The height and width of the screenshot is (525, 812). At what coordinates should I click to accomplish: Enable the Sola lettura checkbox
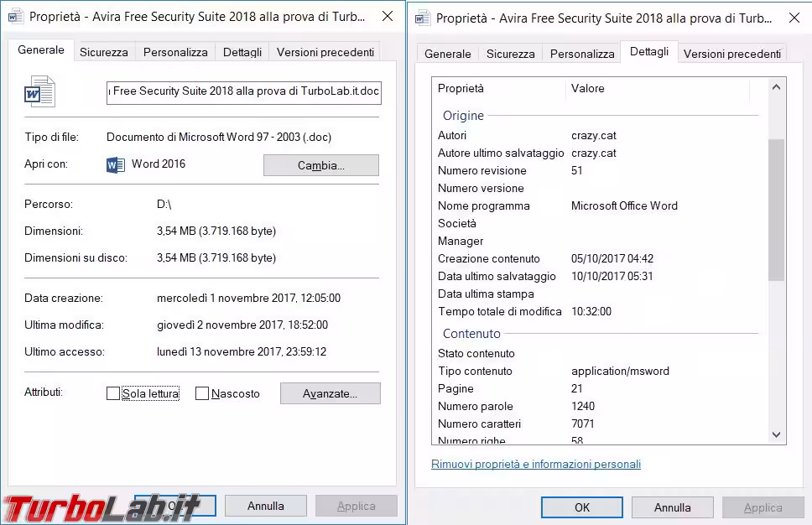point(113,393)
